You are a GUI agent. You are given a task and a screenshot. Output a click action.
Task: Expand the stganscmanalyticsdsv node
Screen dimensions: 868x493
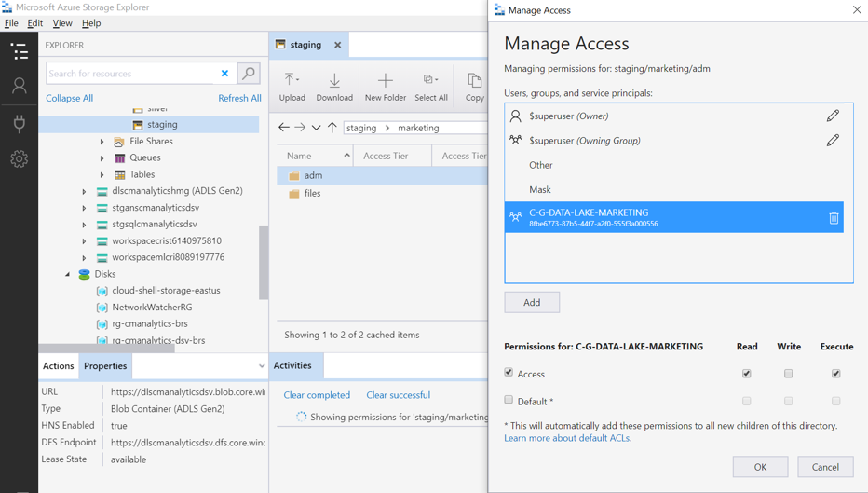84,208
